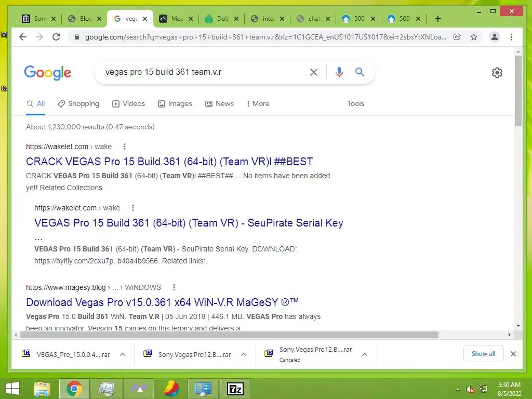Open a new Chrome tab
The width and height of the screenshot is (532, 399).
pyautogui.click(x=438, y=19)
